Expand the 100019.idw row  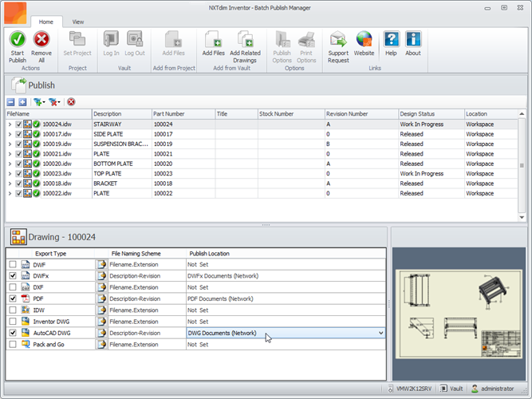[10, 144]
